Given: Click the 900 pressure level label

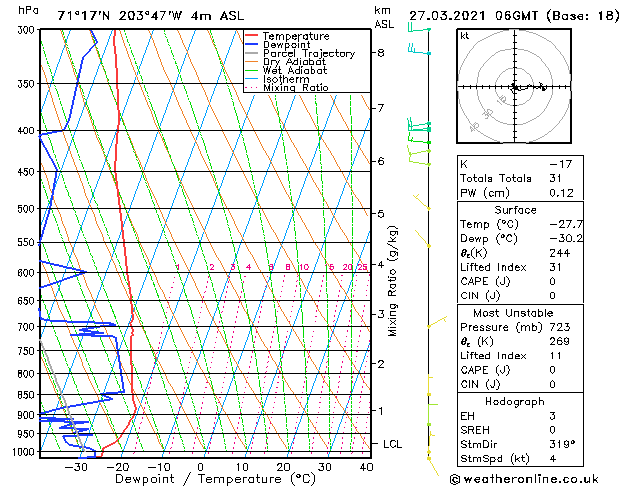Looking at the screenshot, I should 28,415.
